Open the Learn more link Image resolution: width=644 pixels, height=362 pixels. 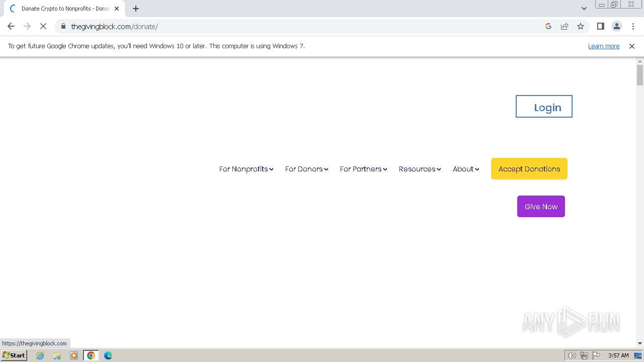[604, 46]
